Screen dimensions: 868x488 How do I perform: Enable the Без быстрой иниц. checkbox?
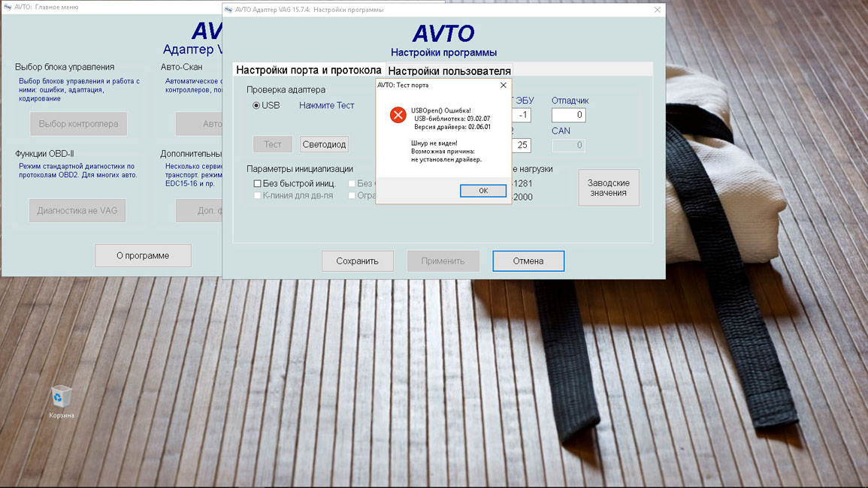(x=258, y=183)
